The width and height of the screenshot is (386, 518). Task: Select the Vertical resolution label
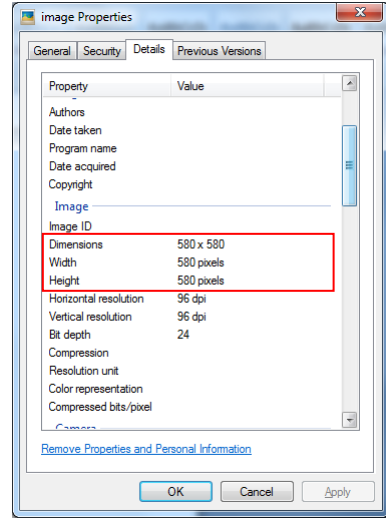(90, 316)
